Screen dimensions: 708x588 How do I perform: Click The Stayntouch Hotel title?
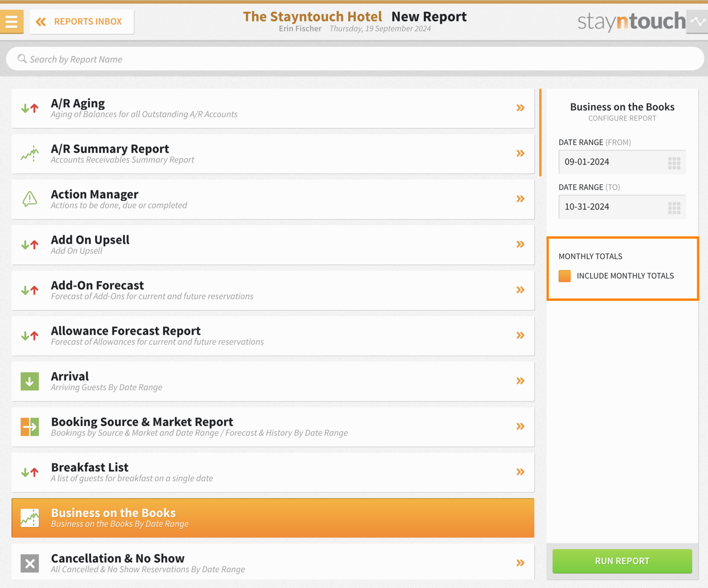[x=313, y=17]
